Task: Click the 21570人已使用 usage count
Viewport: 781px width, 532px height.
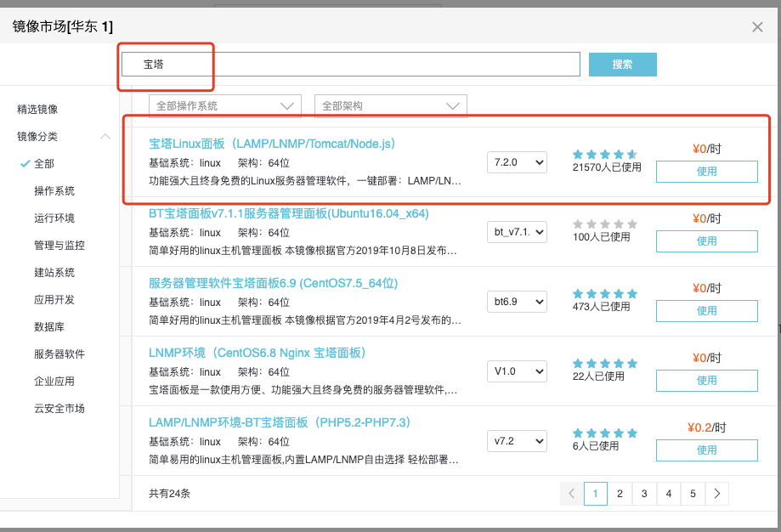Action: [607, 167]
